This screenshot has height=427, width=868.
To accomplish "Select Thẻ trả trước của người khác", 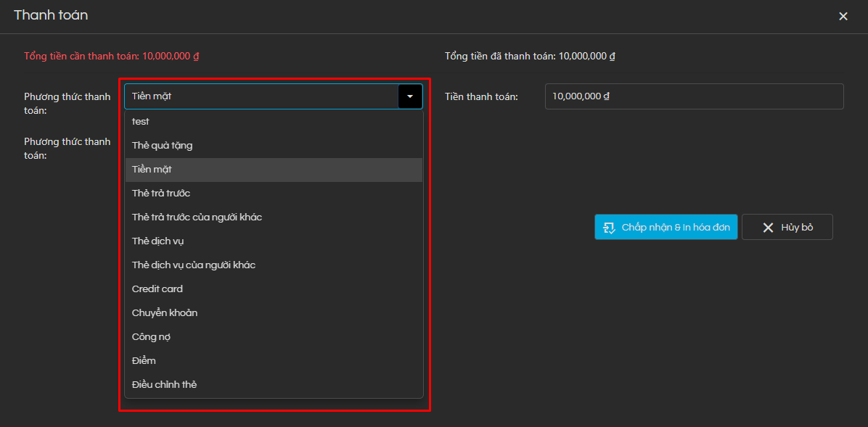I will click(197, 217).
